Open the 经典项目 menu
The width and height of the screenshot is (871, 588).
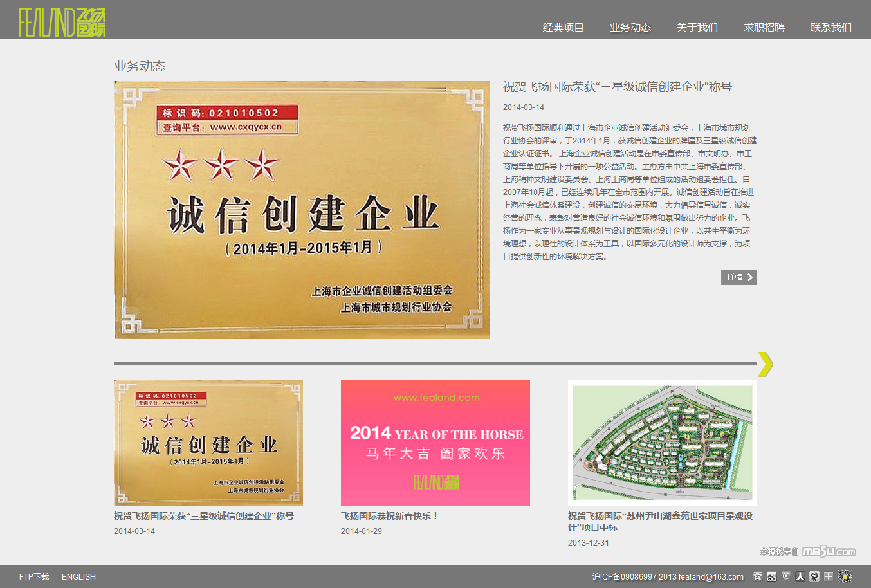[x=563, y=27]
